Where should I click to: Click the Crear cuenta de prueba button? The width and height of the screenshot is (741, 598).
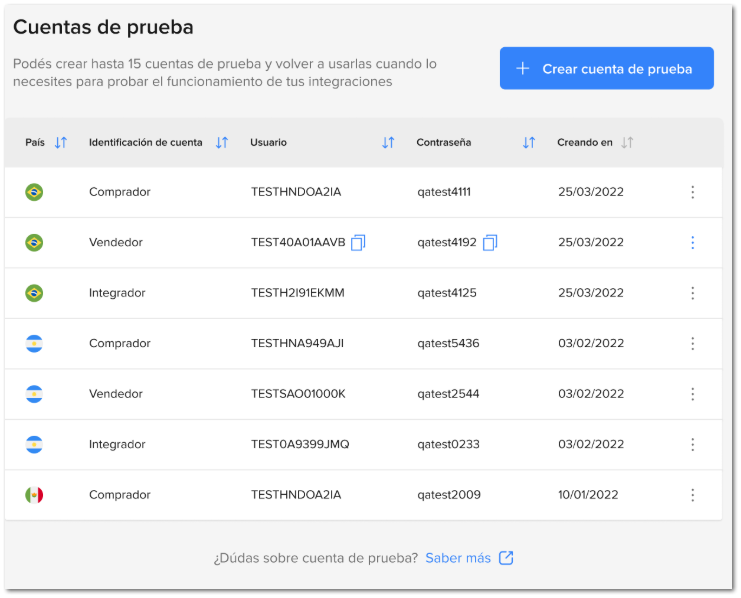[x=606, y=69]
